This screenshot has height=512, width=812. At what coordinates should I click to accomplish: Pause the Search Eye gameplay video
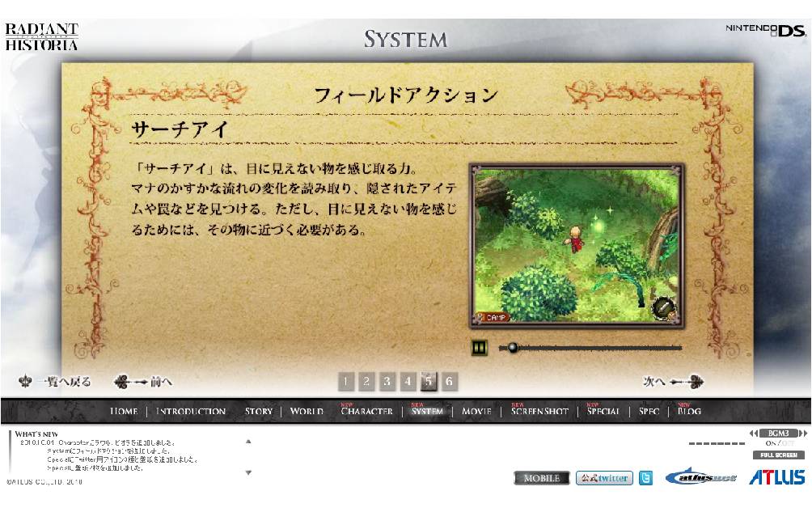click(479, 347)
